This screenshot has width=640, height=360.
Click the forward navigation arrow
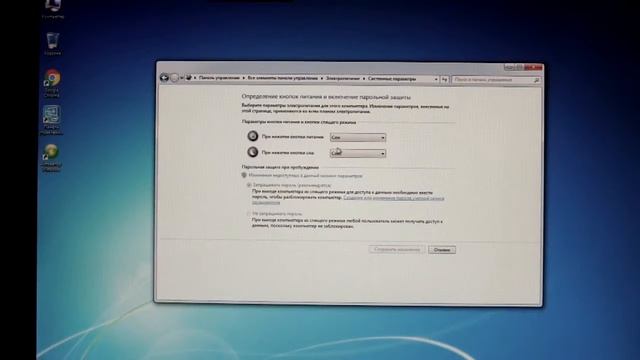coord(175,78)
